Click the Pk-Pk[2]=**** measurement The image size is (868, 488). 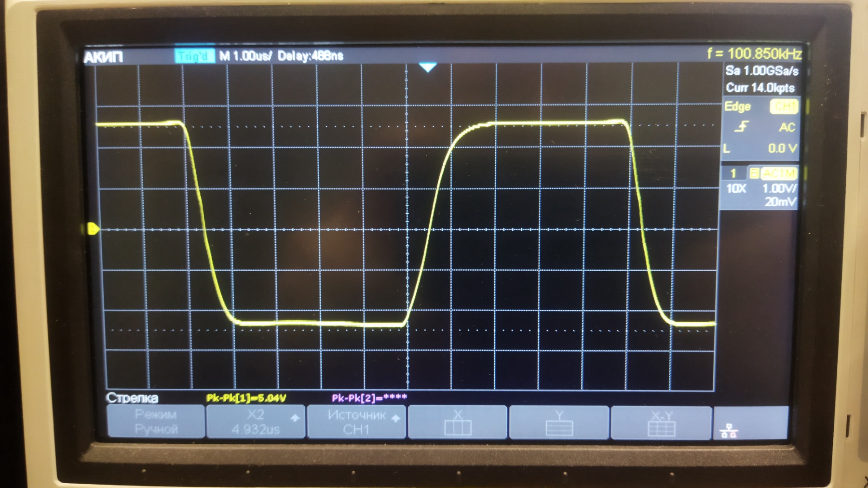click(x=369, y=397)
